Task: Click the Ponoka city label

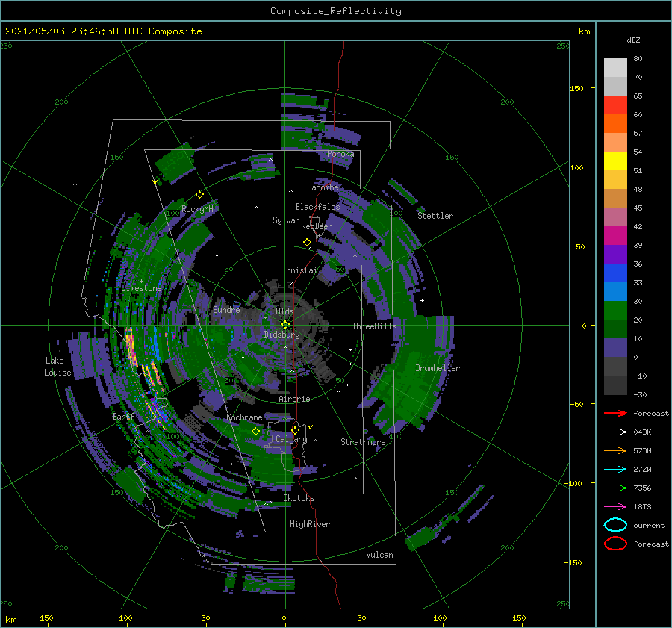Action: point(340,154)
